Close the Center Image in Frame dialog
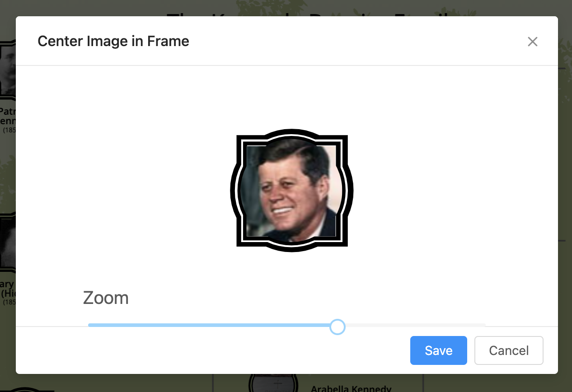 point(533,42)
